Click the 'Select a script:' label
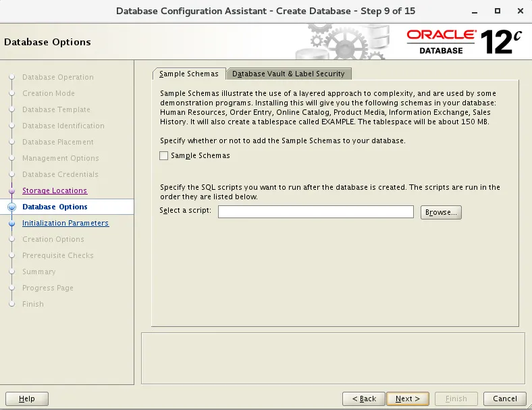 (x=185, y=211)
